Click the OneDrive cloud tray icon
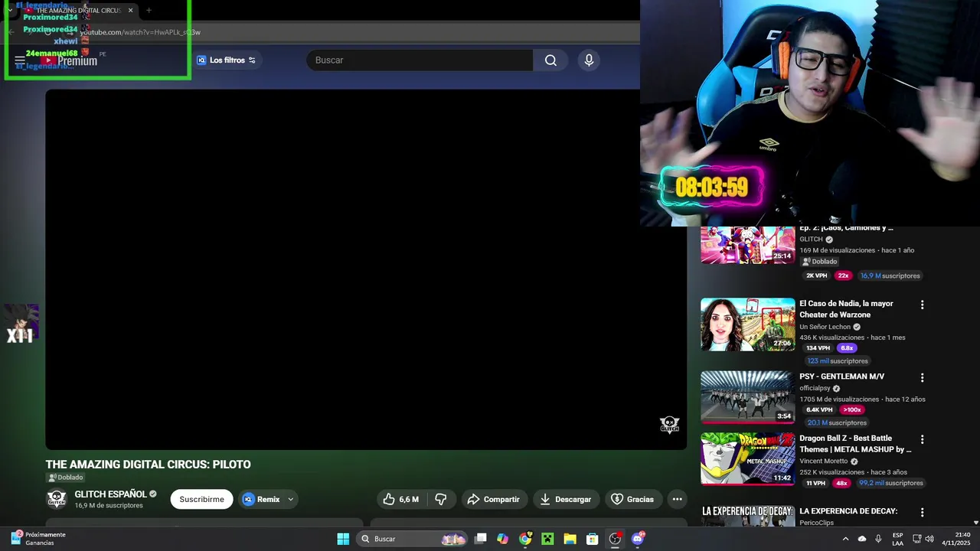The height and width of the screenshot is (551, 980). (x=862, y=539)
